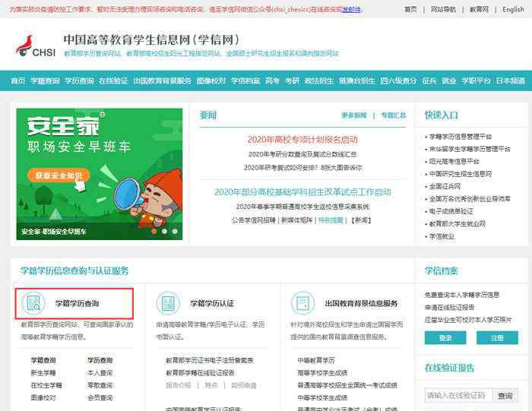Open 专题汇总 link
Screen dimensions: 532x411
(394, 115)
